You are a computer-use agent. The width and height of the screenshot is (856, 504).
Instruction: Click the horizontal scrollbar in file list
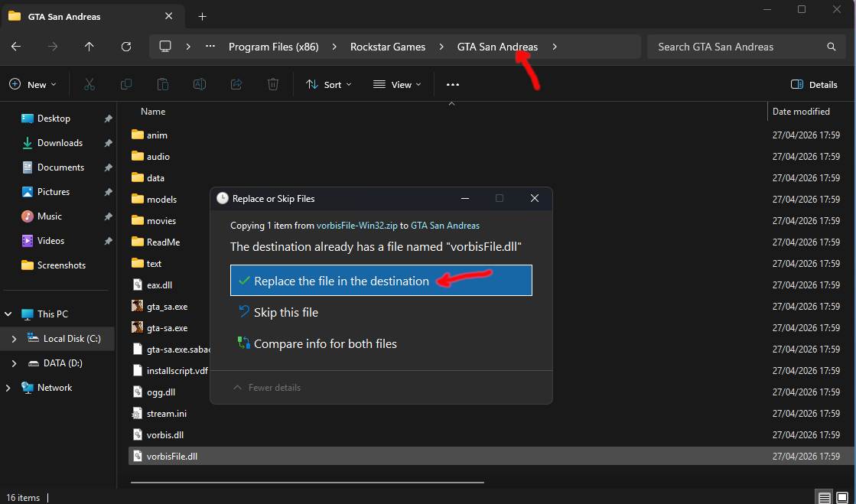(308, 483)
